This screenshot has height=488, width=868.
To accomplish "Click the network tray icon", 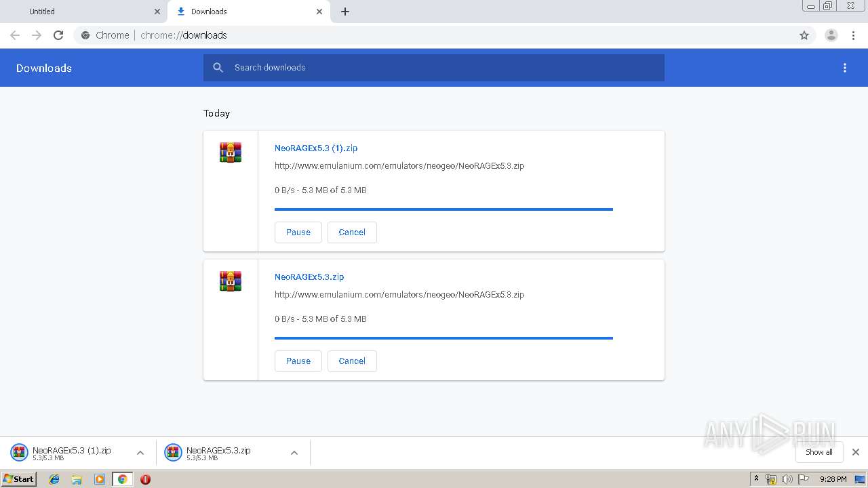I will 771,479.
